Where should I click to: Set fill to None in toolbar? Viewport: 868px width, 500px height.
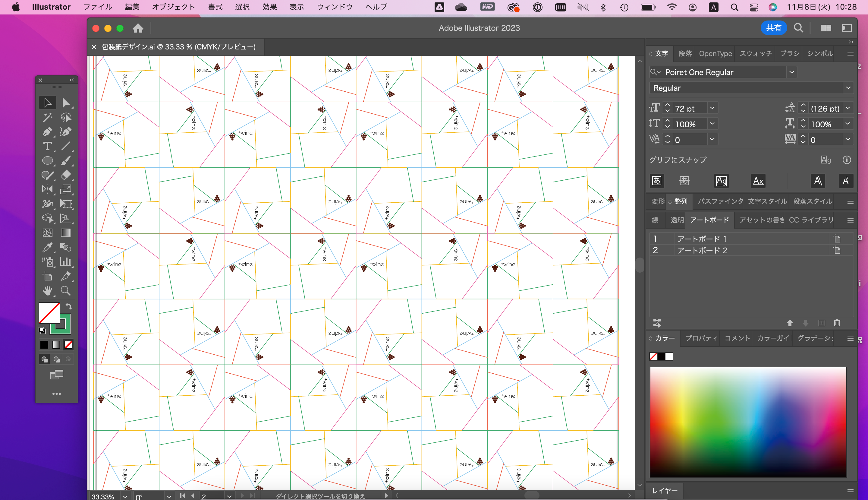click(68, 345)
